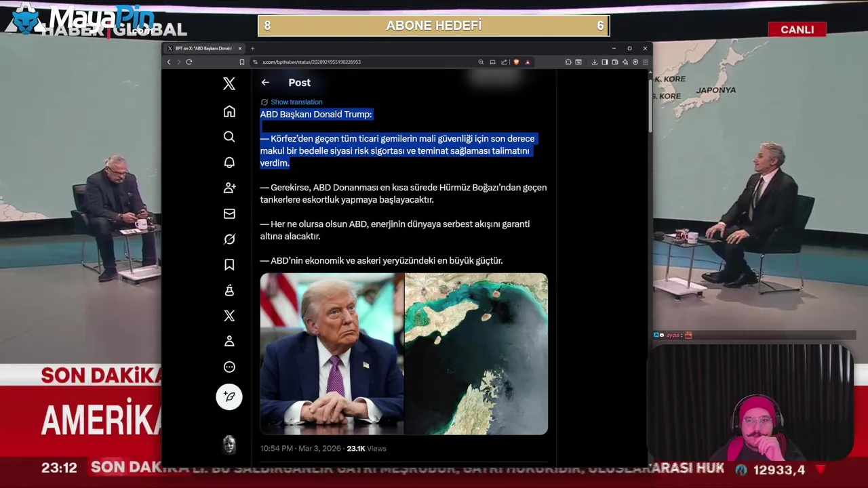Open Profile icon in X sidebar
The image size is (868, 488).
229,341
